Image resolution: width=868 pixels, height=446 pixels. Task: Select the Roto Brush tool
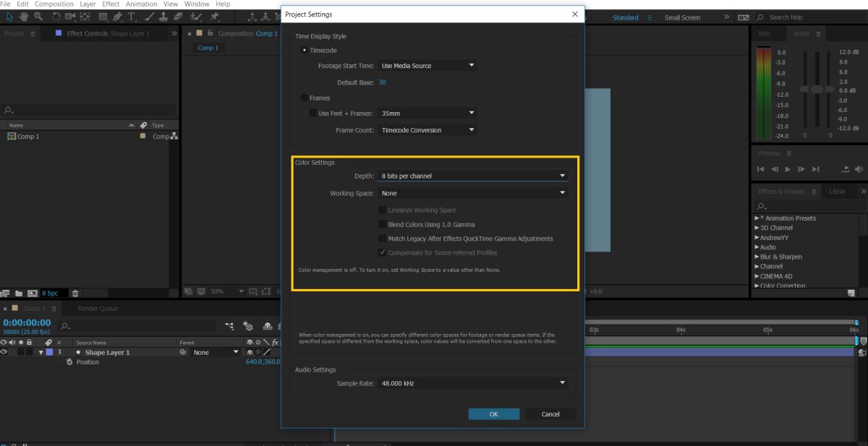pyautogui.click(x=195, y=17)
